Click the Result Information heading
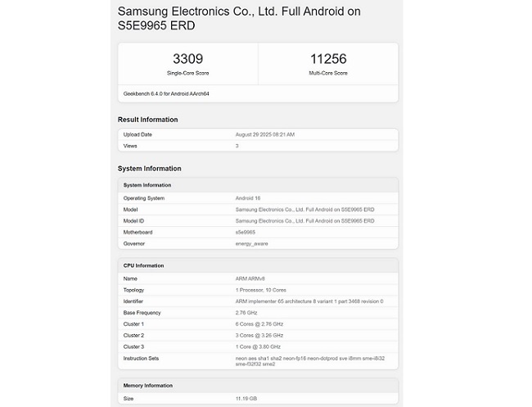 [x=148, y=120]
